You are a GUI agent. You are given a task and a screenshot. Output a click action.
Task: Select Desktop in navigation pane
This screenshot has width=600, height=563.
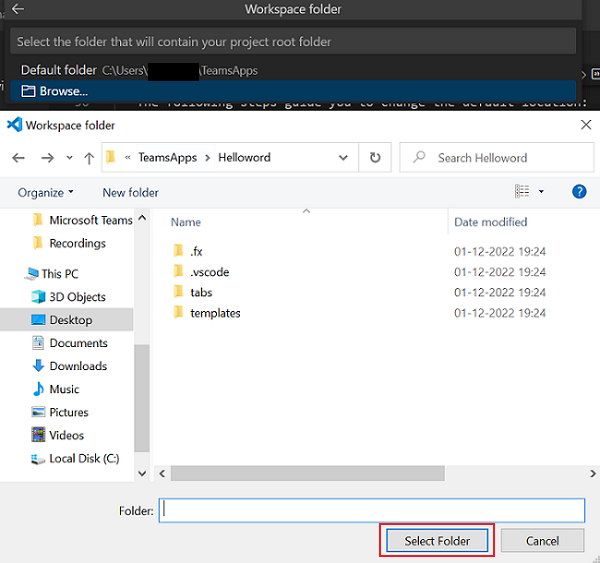coord(67,320)
